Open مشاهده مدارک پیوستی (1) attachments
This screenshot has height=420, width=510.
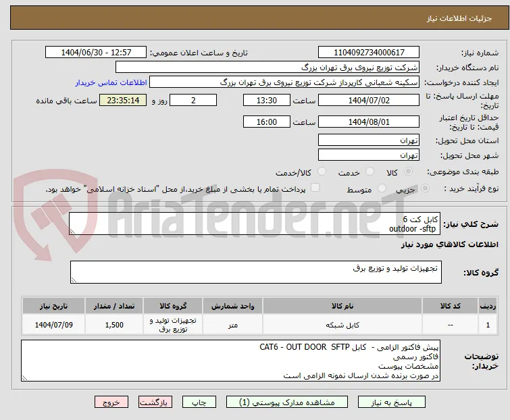[287, 402]
